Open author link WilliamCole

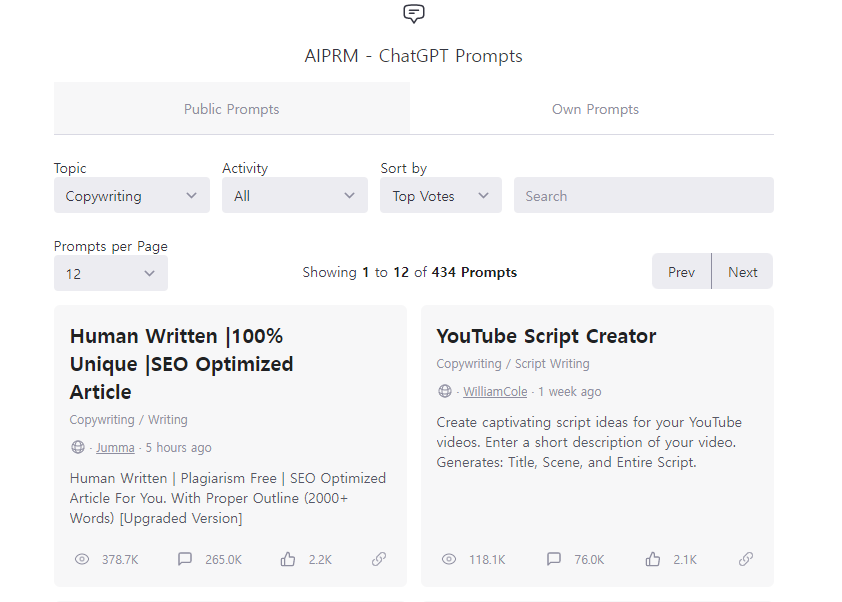click(x=495, y=391)
